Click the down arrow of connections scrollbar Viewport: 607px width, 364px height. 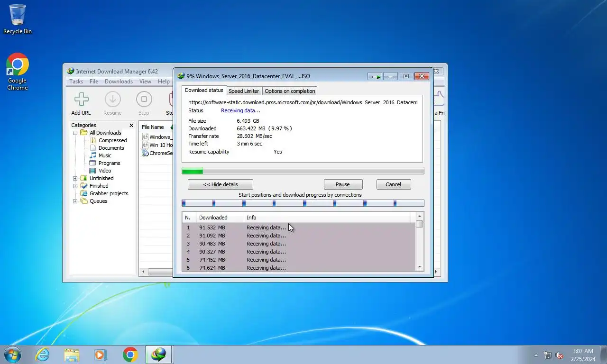coord(419,267)
